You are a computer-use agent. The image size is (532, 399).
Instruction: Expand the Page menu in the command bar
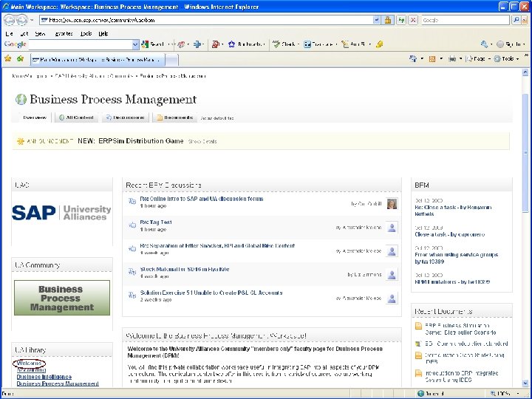pos(477,58)
